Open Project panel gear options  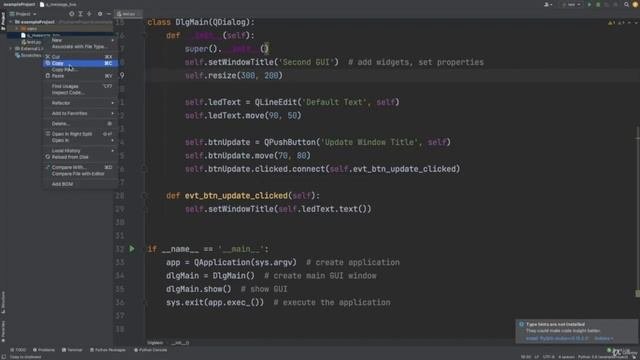(100, 14)
